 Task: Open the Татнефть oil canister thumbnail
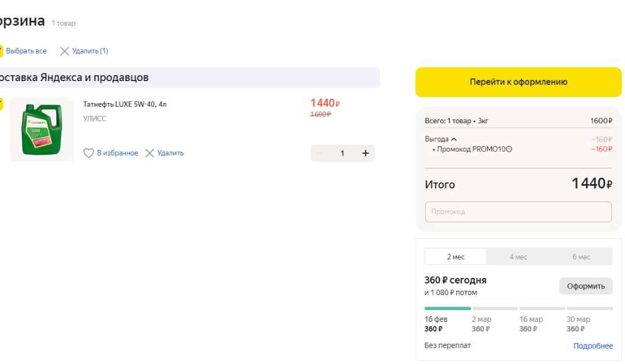[x=42, y=129]
